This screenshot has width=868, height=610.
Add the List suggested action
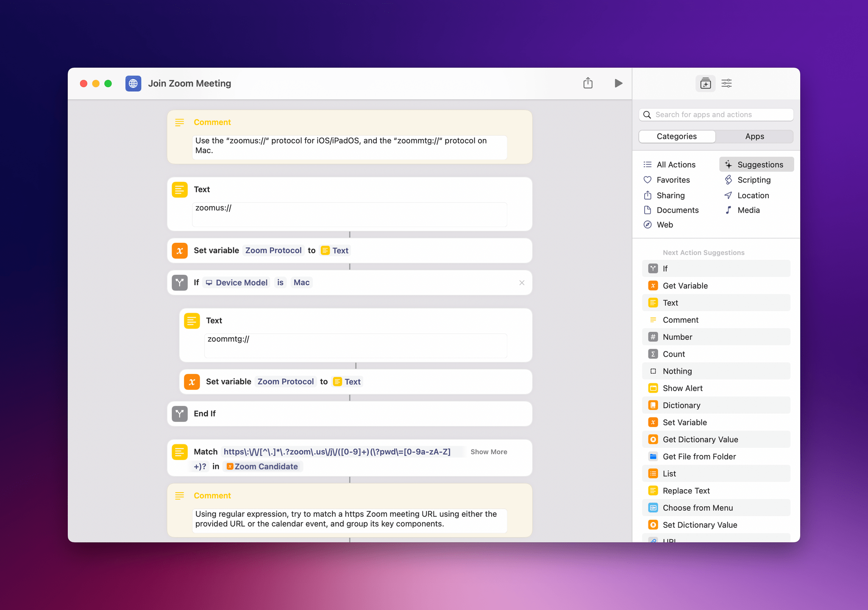pos(716,474)
